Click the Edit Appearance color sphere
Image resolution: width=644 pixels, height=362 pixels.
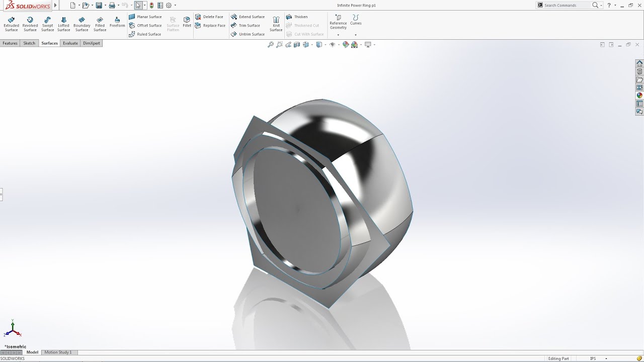(x=346, y=45)
